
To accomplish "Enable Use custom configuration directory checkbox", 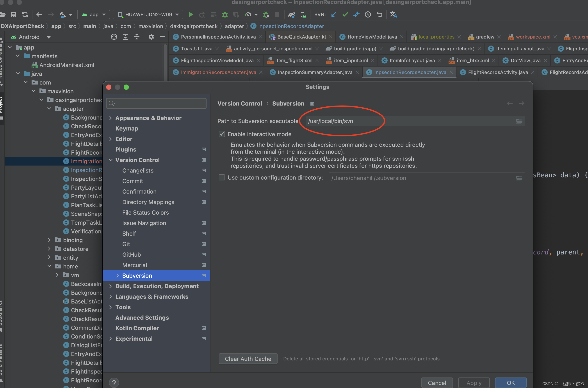I will [222, 177].
